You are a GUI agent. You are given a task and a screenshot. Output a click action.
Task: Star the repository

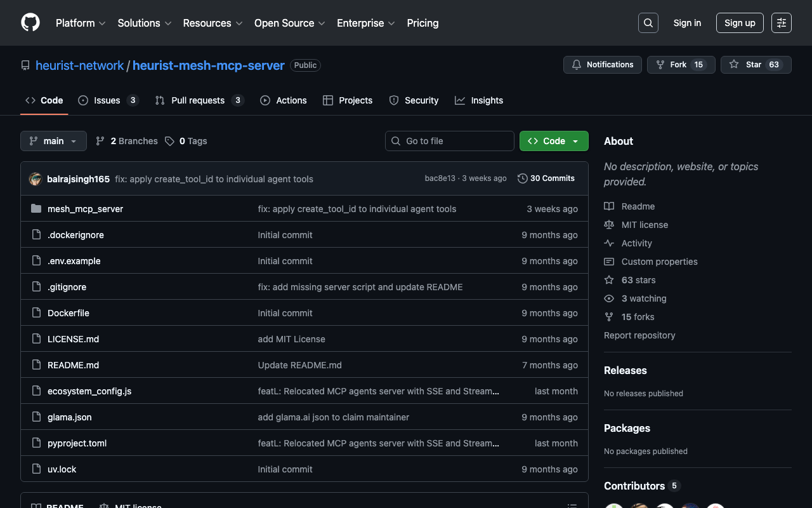tap(756, 65)
